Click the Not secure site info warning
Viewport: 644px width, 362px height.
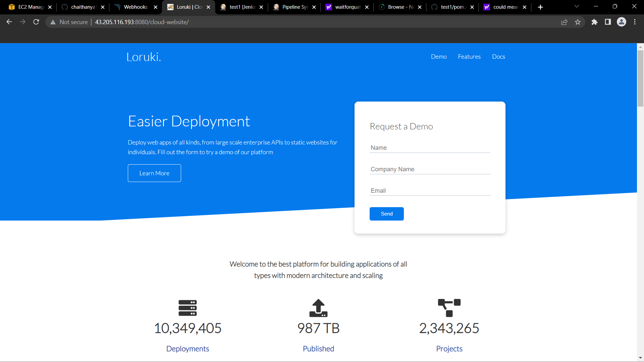(x=69, y=22)
